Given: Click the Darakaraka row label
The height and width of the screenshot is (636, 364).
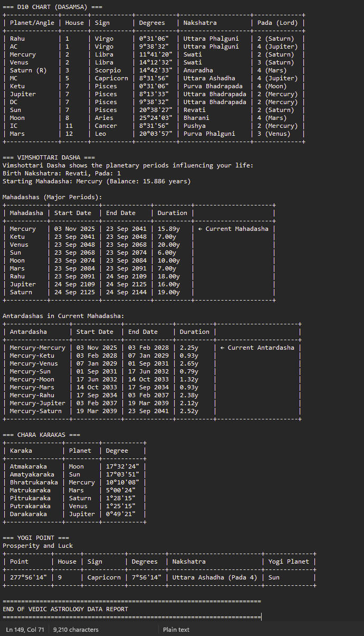Looking at the screenshot, I should tap(28, 514).
